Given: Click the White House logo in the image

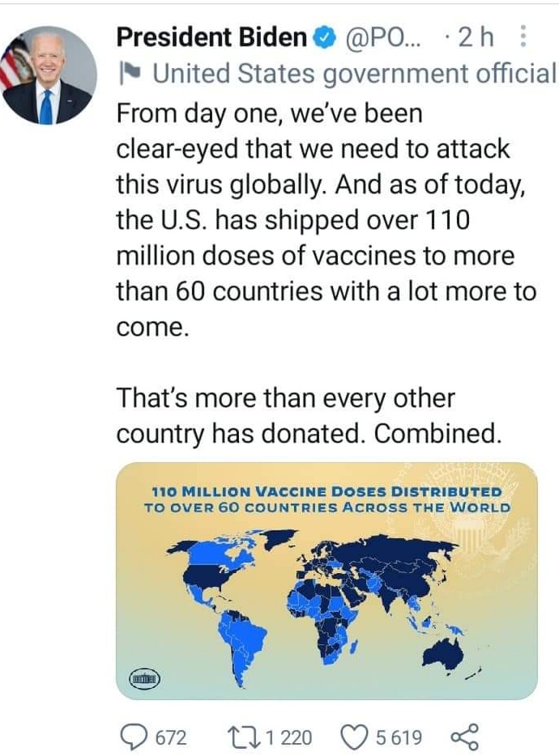Looking at the screenshot, I should 146,677.
